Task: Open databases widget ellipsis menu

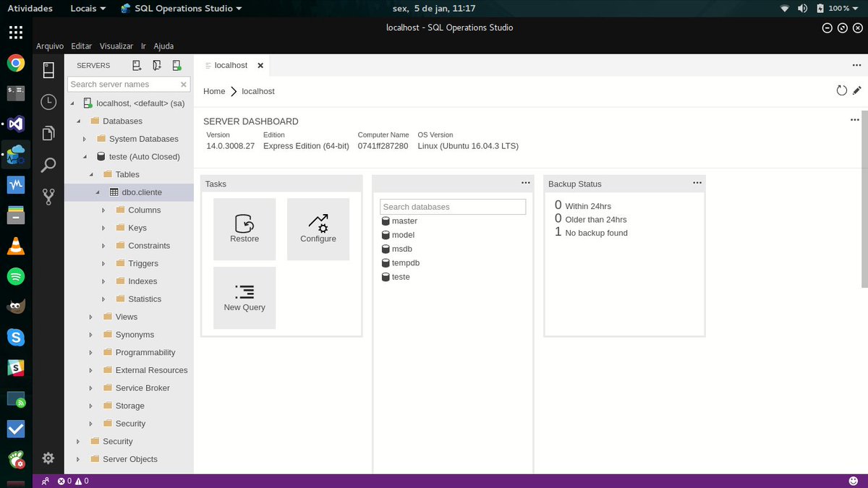Action: 526,183
